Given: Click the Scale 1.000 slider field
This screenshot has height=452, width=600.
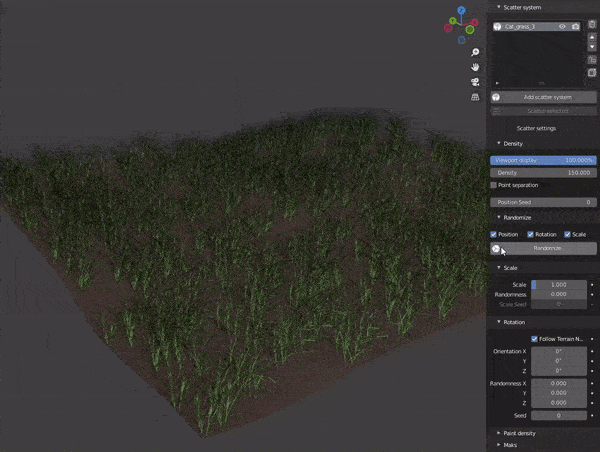Looking at the screenshot, I should [559, 284].
